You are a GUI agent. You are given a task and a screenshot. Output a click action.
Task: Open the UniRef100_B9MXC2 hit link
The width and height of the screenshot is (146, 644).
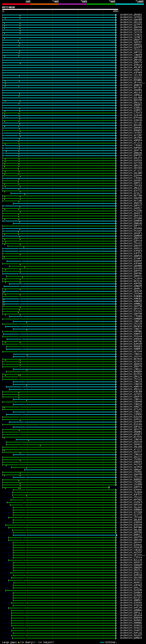pos(131,535)
